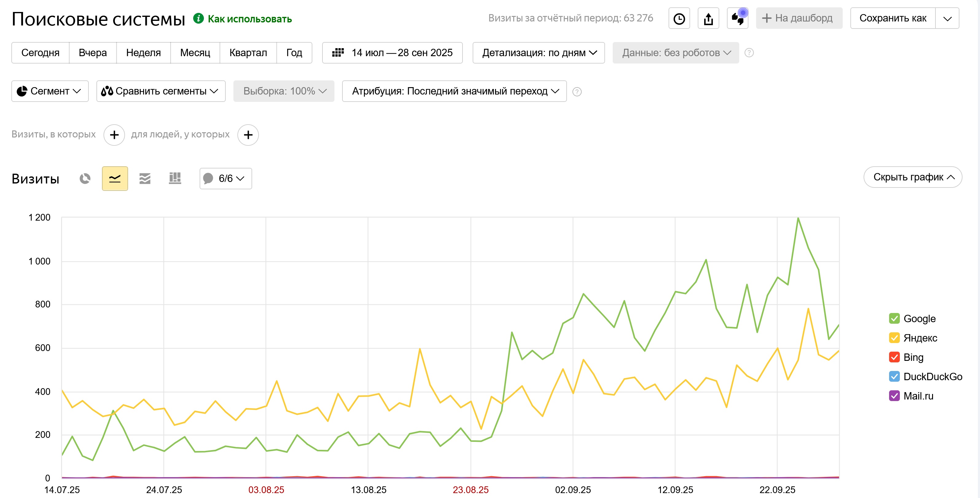Open the Сегмент dropdown
Viewport: 980px width, 498px height.
(x=50, y=91)
